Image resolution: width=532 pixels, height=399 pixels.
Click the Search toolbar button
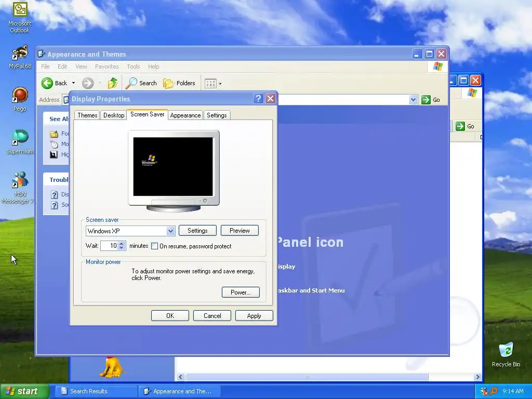click(x=141, y=83)
